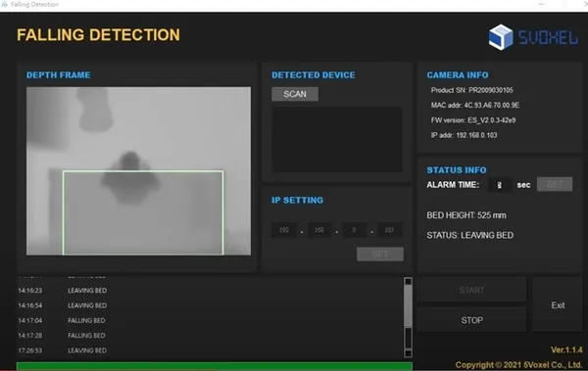This screenshot has height=371, width=588.
Task: Click the 5Voxel cube logo icon
Action: (501, 37)
